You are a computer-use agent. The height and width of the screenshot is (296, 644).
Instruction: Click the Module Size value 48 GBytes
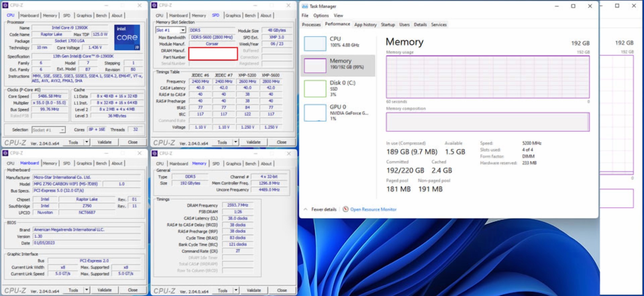(277, 30)
